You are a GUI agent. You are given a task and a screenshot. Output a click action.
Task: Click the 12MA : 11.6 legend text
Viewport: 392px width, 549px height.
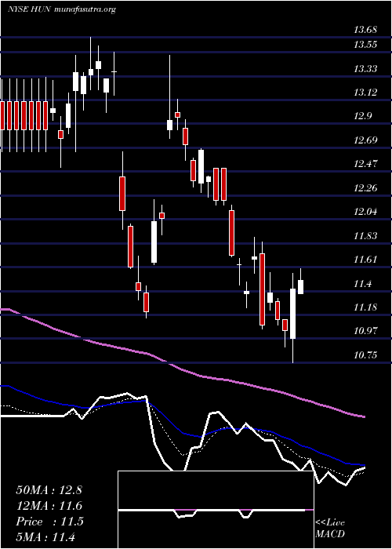pyautogui.click(x=49, y=506)
